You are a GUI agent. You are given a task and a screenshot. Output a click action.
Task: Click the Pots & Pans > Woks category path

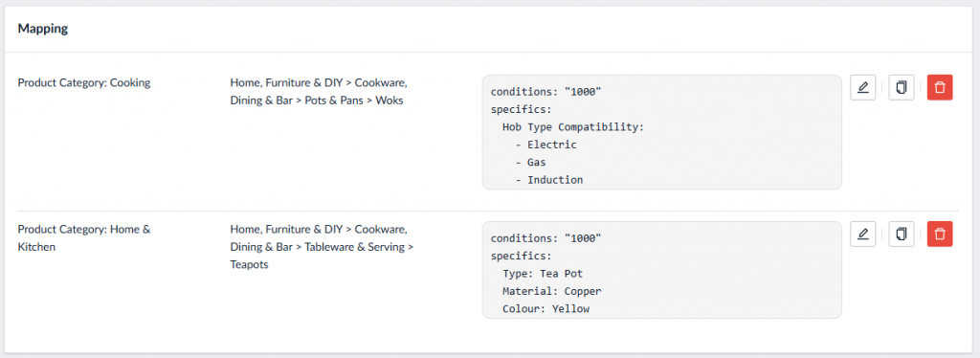click(317, 91)
